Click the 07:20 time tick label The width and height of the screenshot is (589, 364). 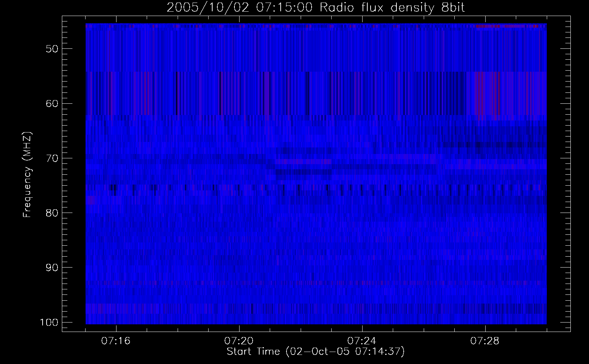coord(239,341)
